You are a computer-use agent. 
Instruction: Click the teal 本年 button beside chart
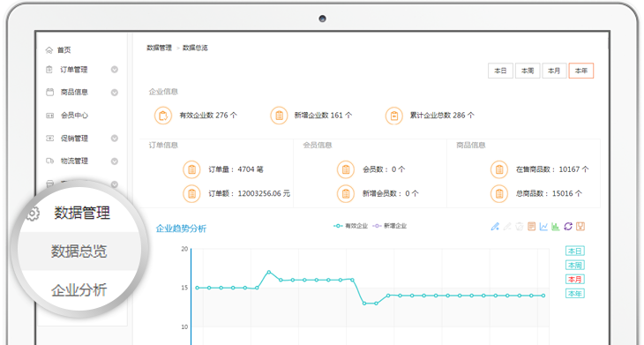click(575, 294)
